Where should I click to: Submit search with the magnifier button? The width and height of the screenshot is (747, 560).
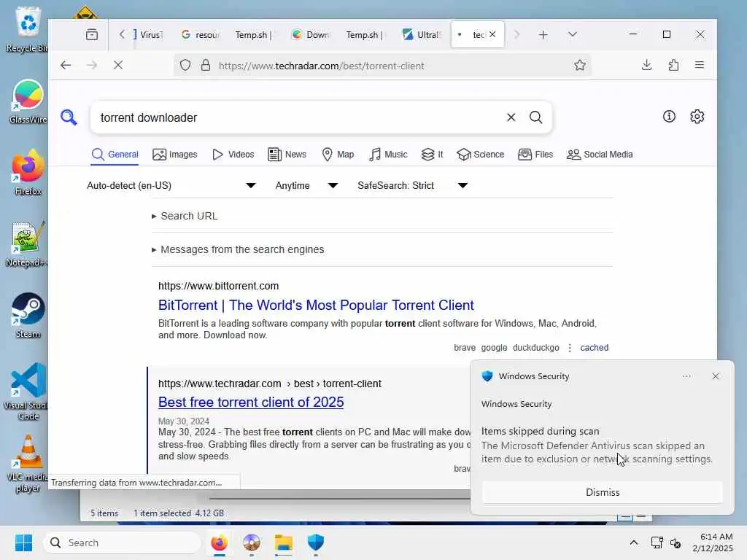pyautogui.click(x=536, y=117)
